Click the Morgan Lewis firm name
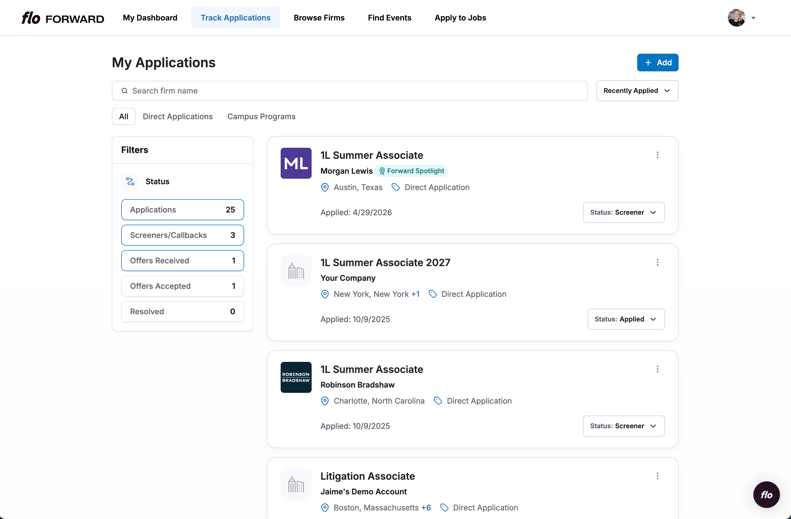 click(347, 171)
